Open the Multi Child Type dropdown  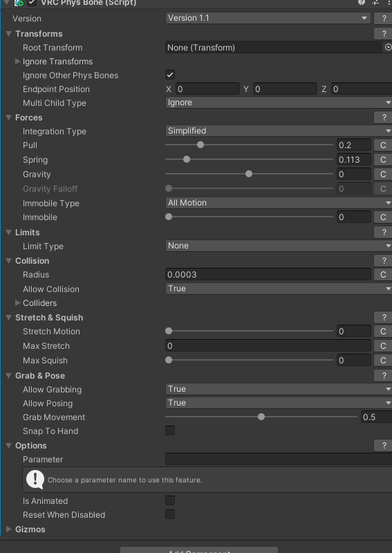[279, 102]
